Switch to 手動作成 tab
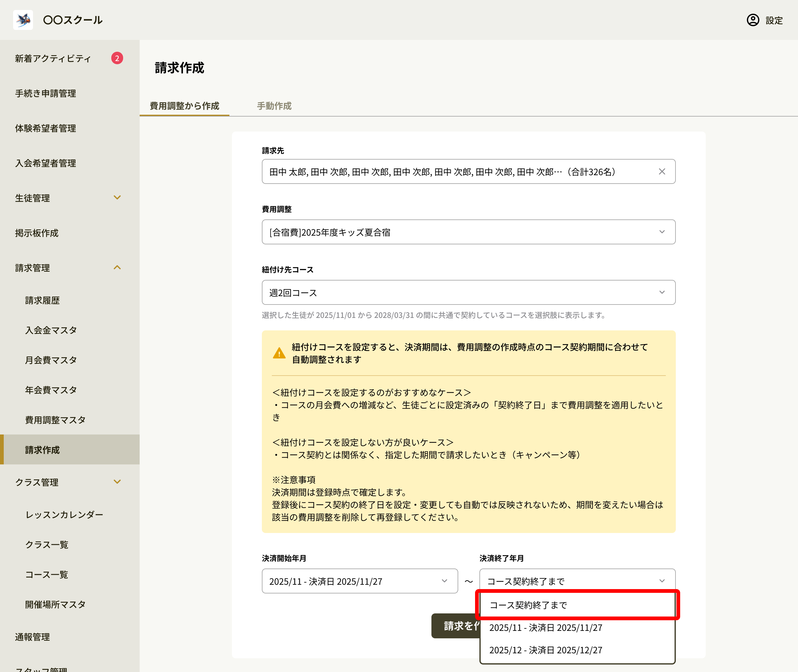Screen dimensions: 798x672 pyautogui.click(x=274, y=106)
